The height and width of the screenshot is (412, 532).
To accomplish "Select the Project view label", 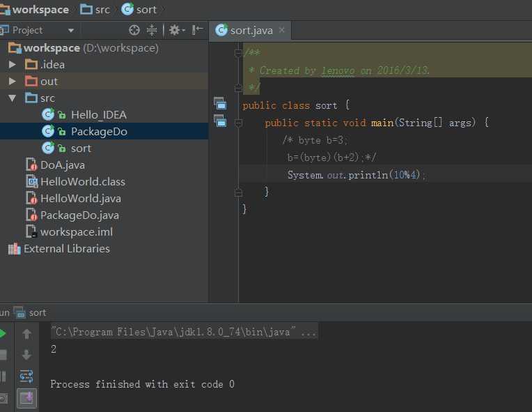I will pos(27,30).
